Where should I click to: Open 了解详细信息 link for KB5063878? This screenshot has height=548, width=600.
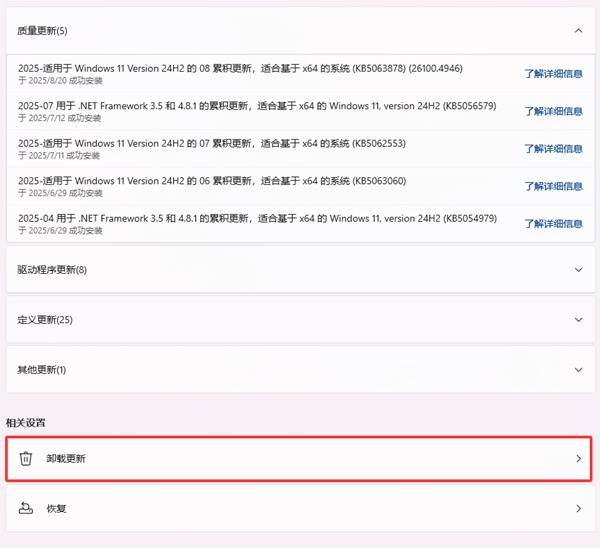[553, 73]
